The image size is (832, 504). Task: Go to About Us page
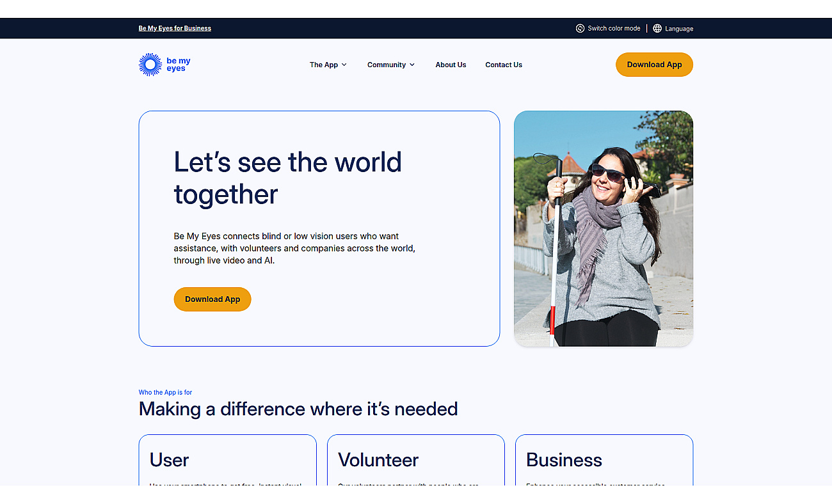coord(451,65)
